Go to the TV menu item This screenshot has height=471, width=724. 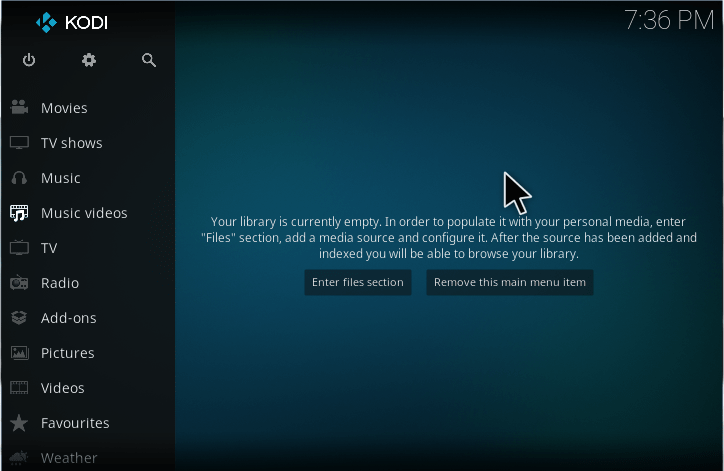(x=49, y=248)
